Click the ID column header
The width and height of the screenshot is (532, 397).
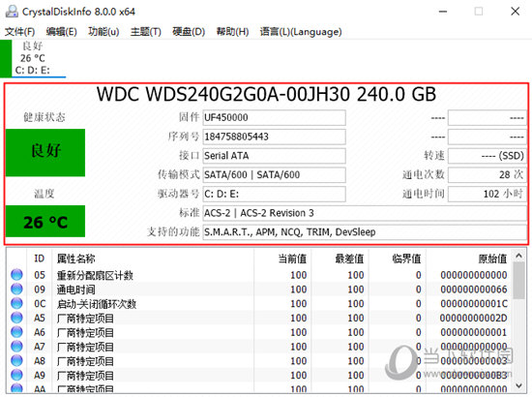point(40,259)
